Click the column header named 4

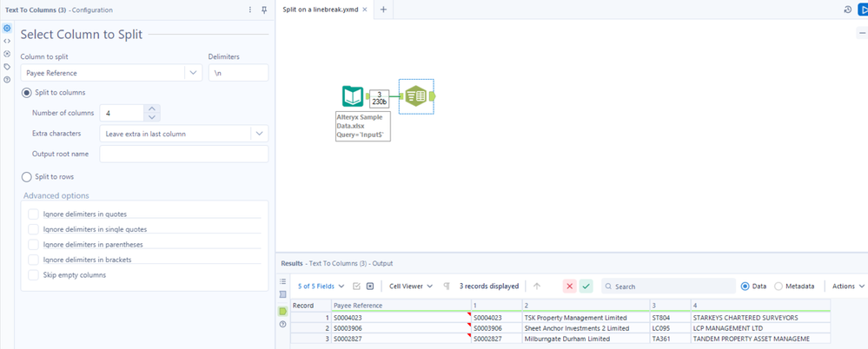[760, 306]
